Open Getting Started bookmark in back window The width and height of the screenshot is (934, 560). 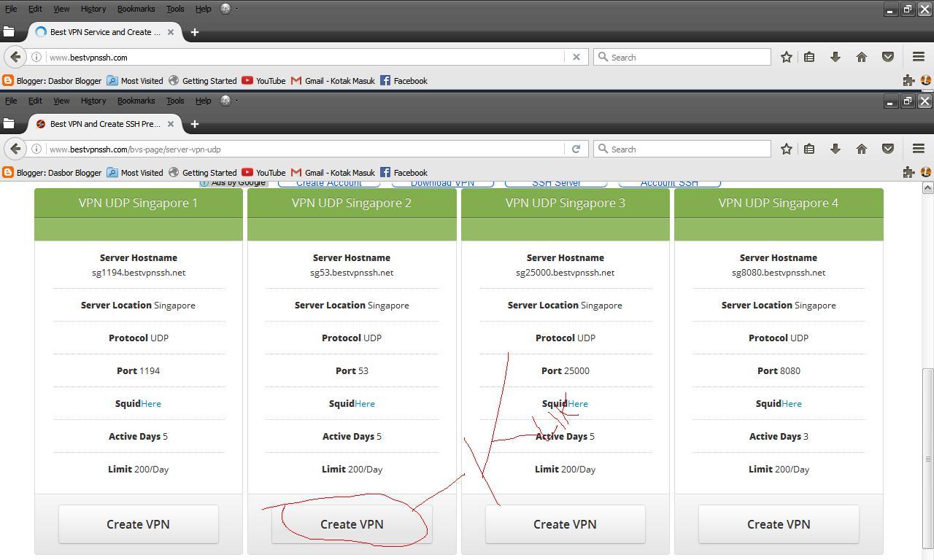(x=202, y=81)
